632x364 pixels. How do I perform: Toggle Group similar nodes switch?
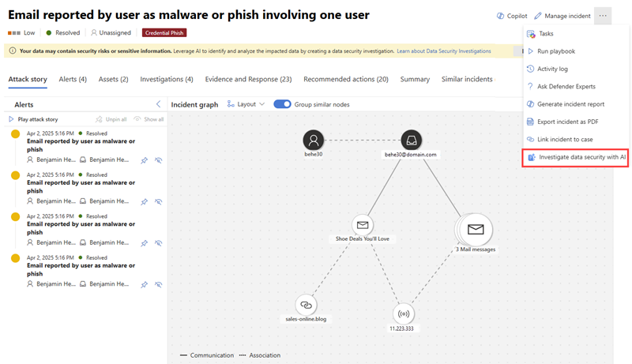282,104
